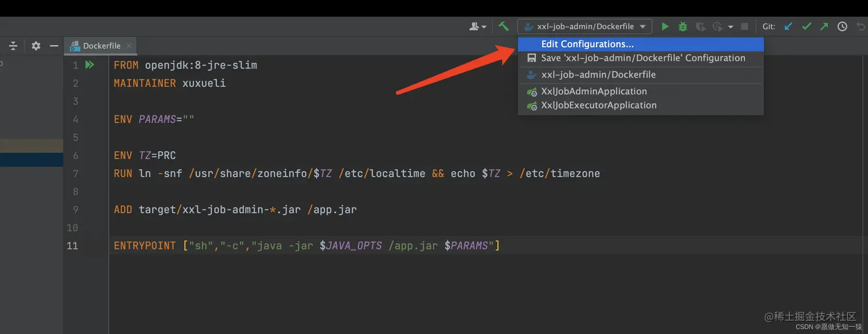
Task: Click the Build hammer icon
Action: tap(503, 26)
